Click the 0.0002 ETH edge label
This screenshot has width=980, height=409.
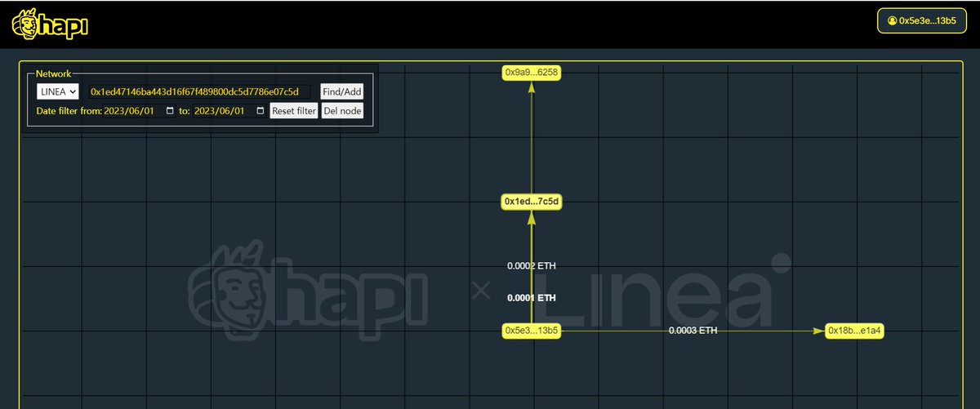pos(532,266)
